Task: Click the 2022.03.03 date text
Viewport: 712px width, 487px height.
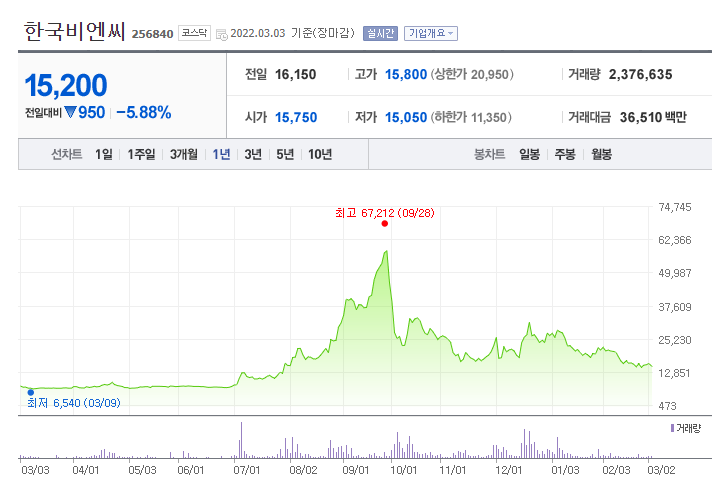Action: 258,33
